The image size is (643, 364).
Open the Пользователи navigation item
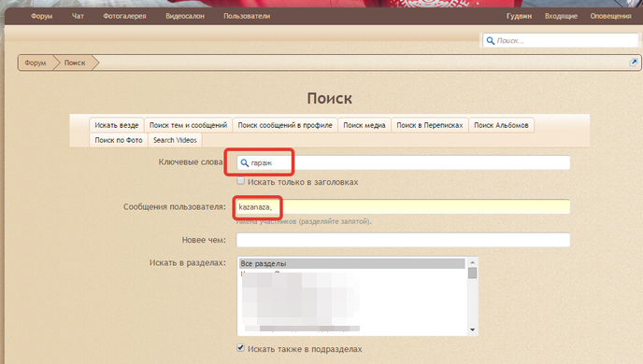247,16
